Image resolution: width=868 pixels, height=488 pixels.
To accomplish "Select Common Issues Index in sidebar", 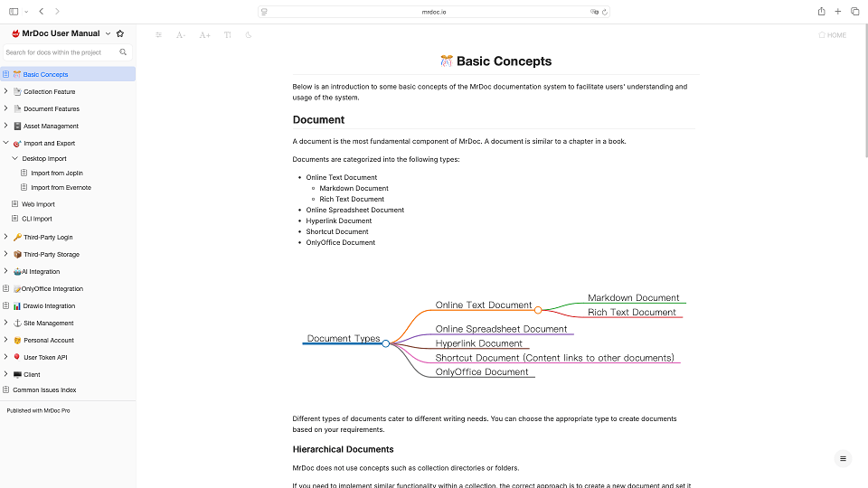I will [x=44, y=389].
